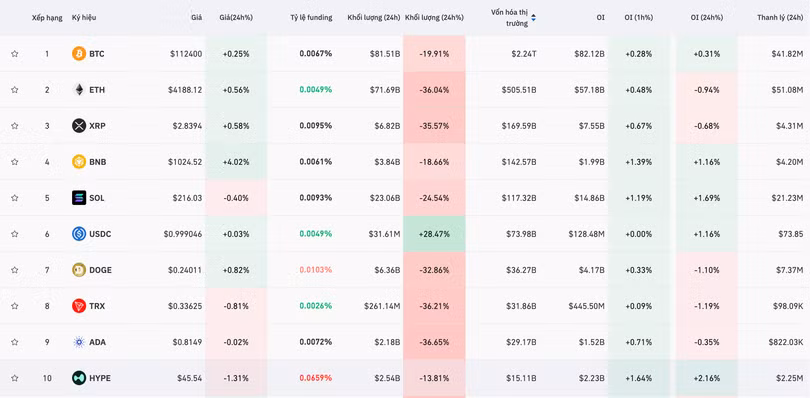810x398 pixels.
Task: Open the ADA symbol link
Action: click(97, 342)
